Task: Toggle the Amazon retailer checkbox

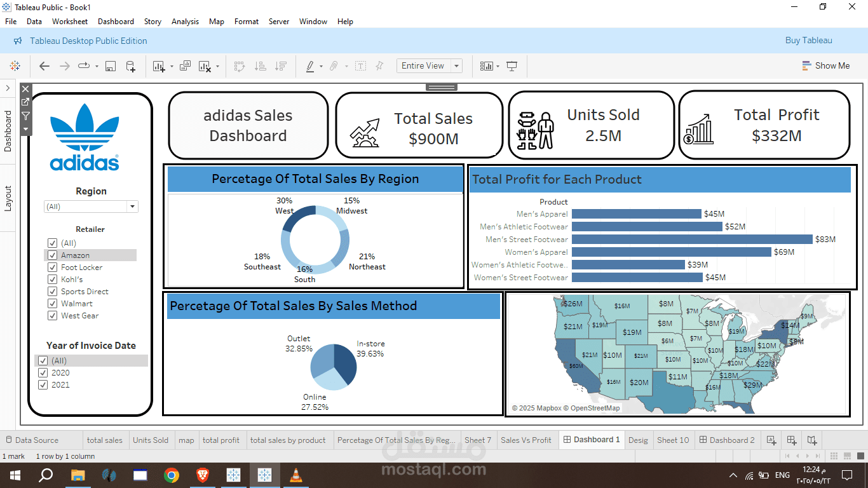Action: pos(52,255)
